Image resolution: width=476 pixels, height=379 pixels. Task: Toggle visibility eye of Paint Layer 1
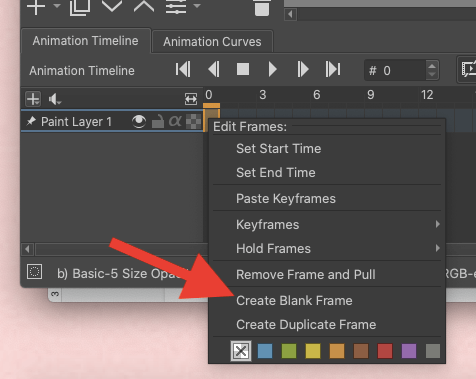tap(139, 121)
